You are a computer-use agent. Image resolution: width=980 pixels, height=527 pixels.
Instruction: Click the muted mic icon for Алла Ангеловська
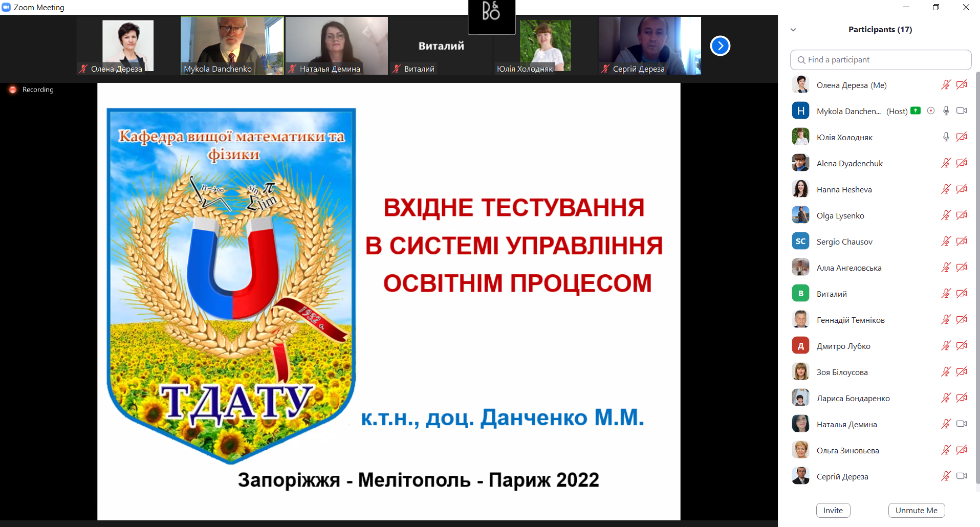coord(946,268)
